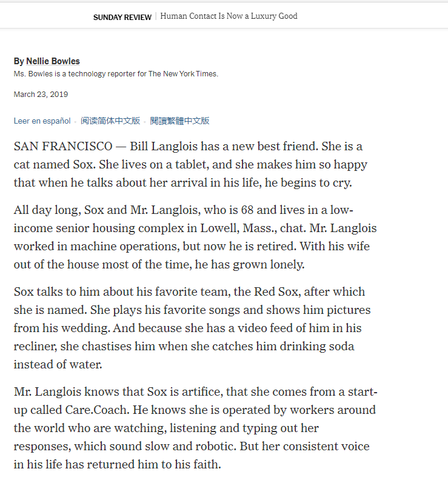Click the paragraph beginning All day long
Viewport: 448px width, 486px height.
[195, 237]
